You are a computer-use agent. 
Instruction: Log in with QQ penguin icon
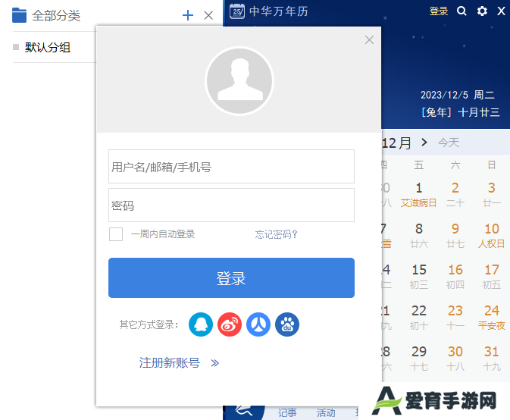(x=201, y=324)
